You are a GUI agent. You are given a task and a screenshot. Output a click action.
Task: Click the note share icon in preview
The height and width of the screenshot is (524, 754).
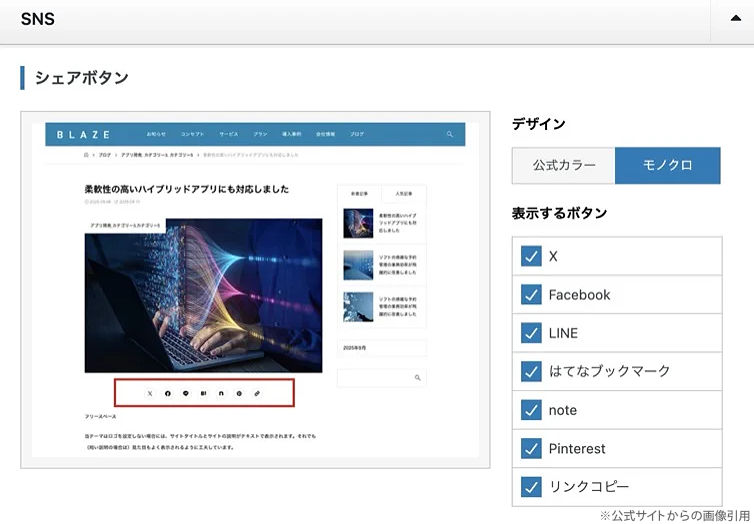point(221,393)
